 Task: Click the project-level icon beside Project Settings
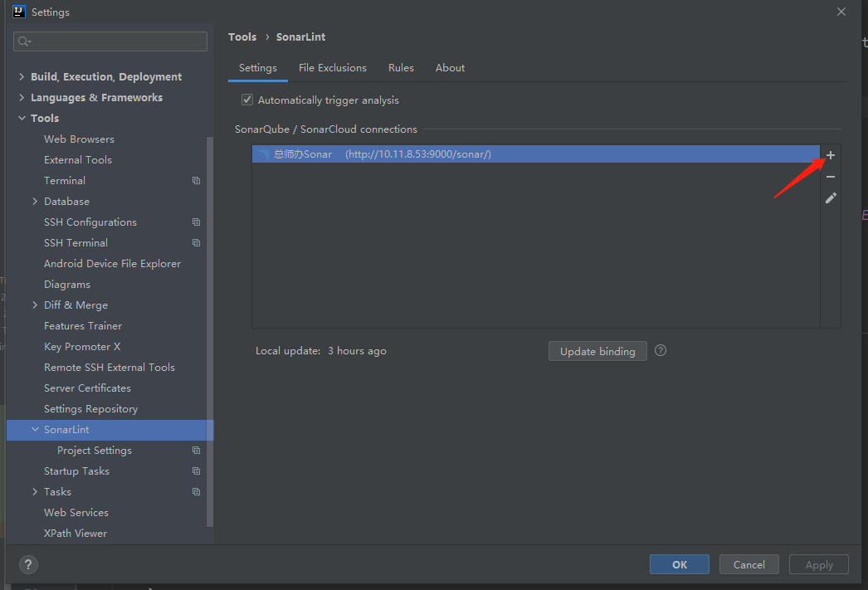tap(196, 451)
